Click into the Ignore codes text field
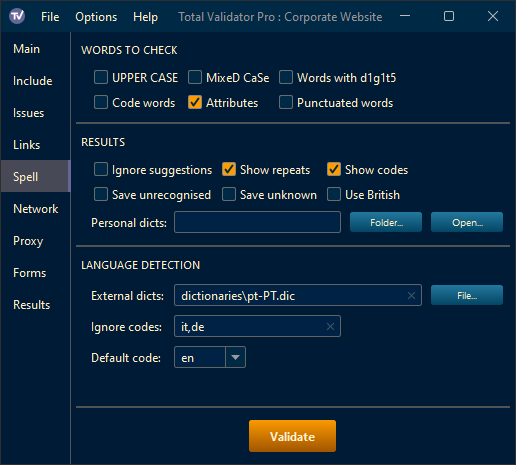This screenshot has height=465, width=516. (257, 326)
